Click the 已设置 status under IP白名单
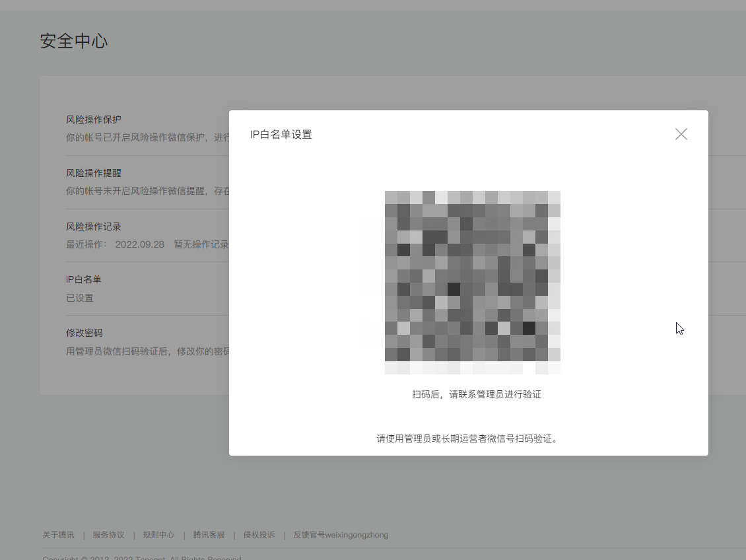The height and width of the screenshot is (560, 746). click(x=80, y=298)
